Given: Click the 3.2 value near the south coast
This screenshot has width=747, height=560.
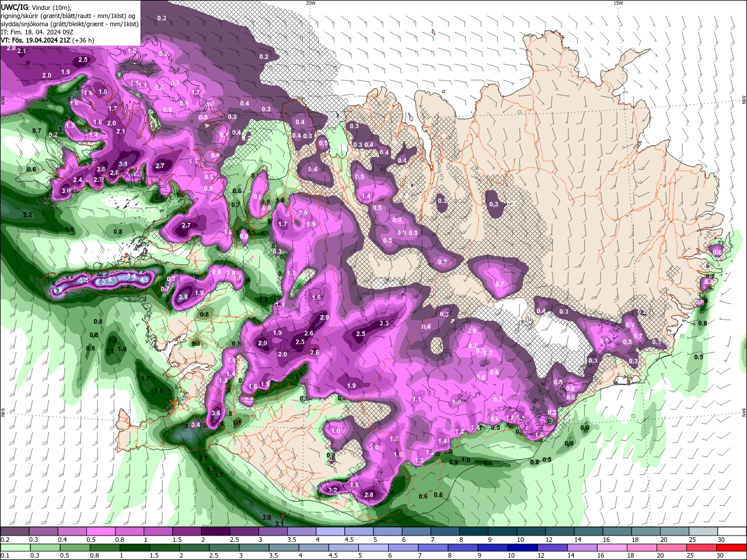Looking at the screenshot, I should click(x=333, y=490).
